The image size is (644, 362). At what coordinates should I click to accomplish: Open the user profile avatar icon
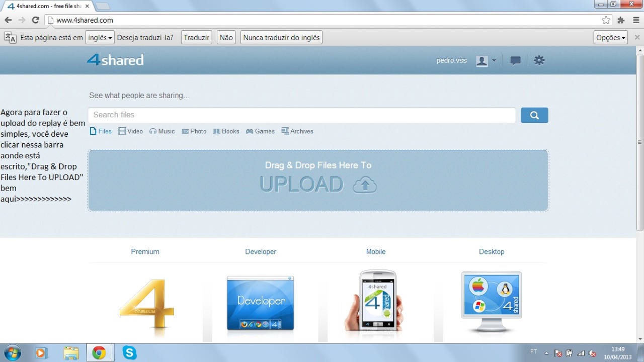(x=481, y=61)
